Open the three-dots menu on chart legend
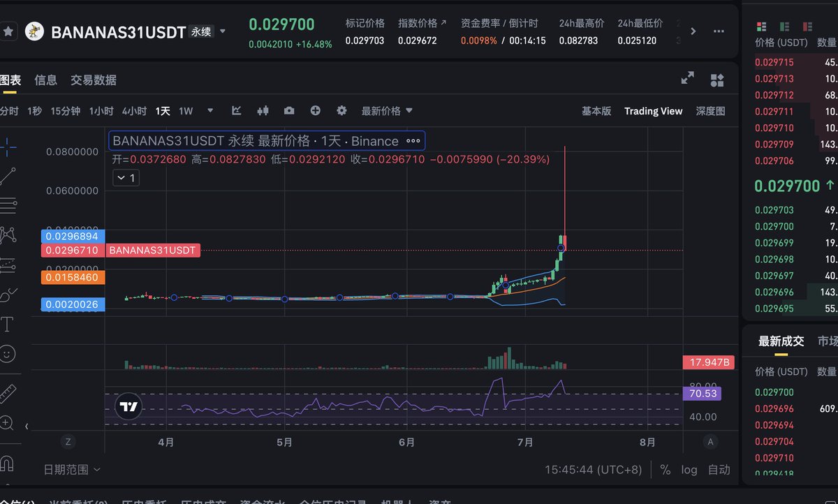Image resolution: width=838 pixels, height=504 pixels. (x=413, y=141)
